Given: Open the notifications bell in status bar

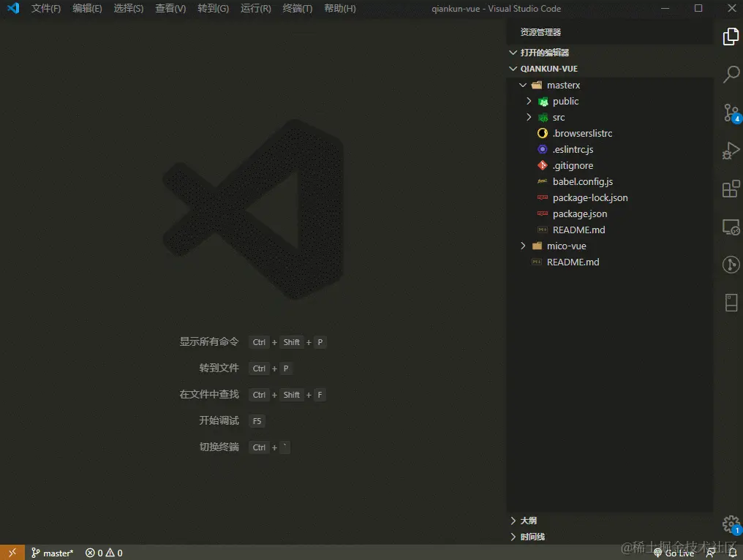Looking at the screenshot, I should [732, 553].
